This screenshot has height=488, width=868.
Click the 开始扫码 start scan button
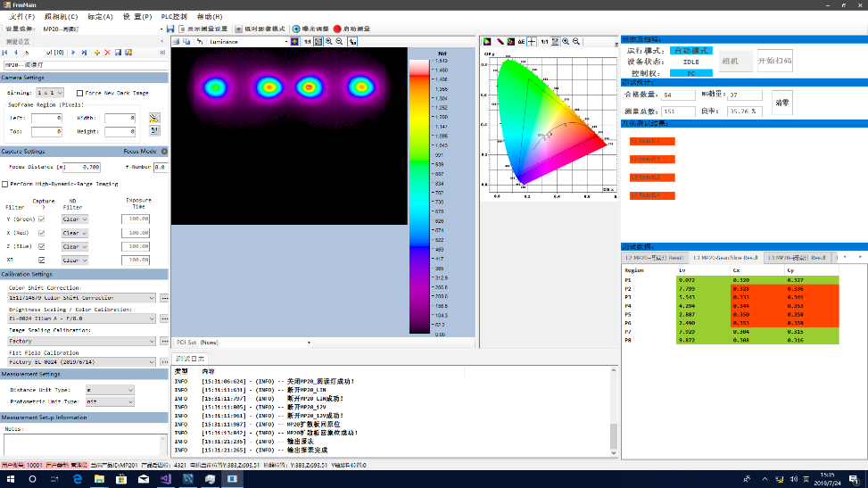click(x=774, y=61)
